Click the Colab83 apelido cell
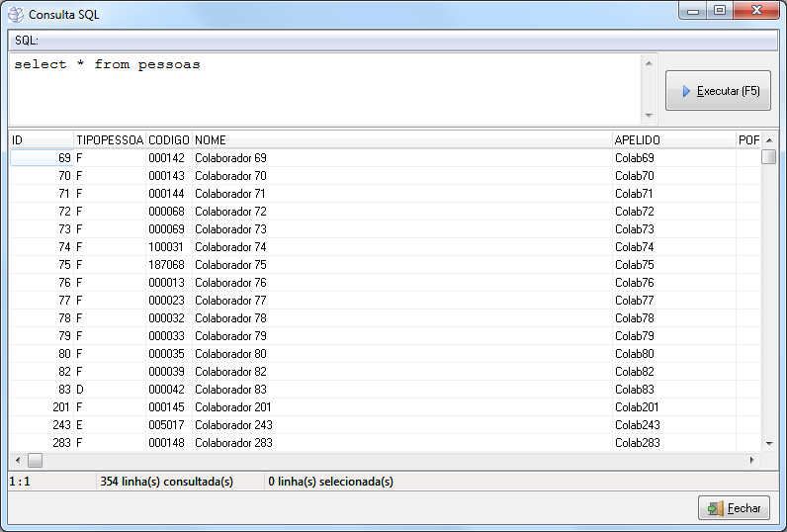This screenshot has height=532, width=787. 635,390
